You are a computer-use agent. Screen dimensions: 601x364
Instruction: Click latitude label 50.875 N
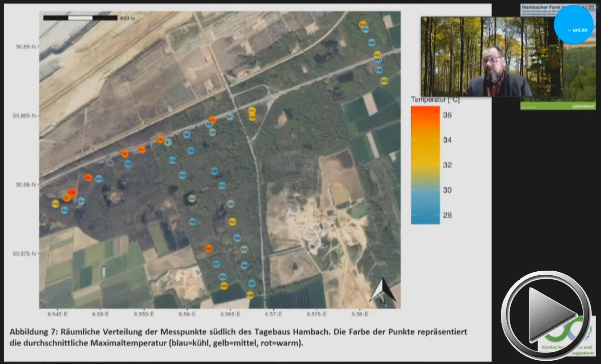(24, 254)
